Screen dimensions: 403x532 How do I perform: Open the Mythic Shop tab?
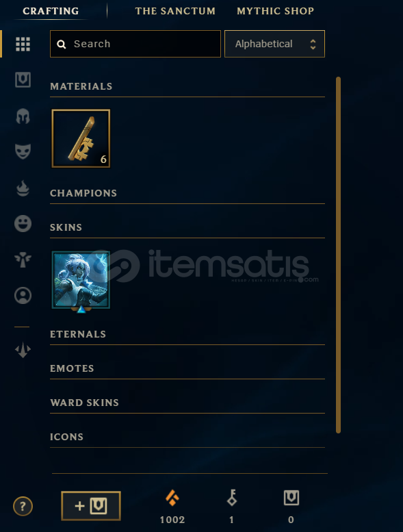click(275, 11)
